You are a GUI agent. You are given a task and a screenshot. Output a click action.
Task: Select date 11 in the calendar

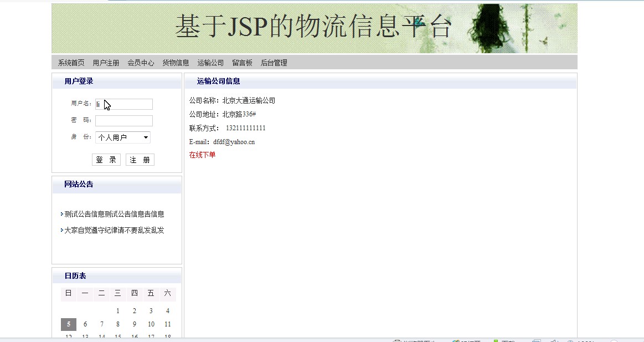(x=168, y=324)
